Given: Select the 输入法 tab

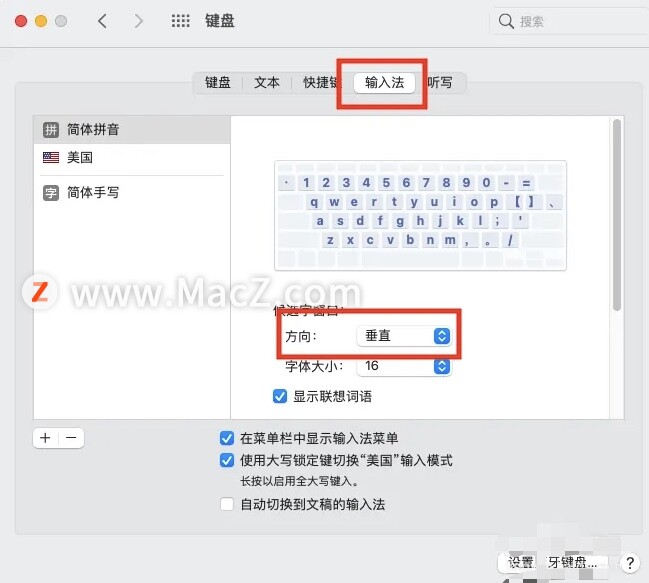Looking at the screenshot, I should pos(384,83).
